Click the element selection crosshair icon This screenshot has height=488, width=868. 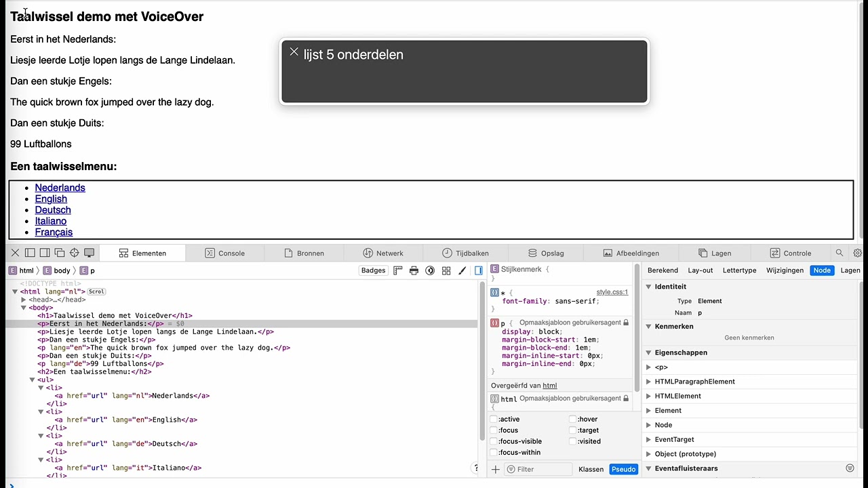[x=75, y=253]
